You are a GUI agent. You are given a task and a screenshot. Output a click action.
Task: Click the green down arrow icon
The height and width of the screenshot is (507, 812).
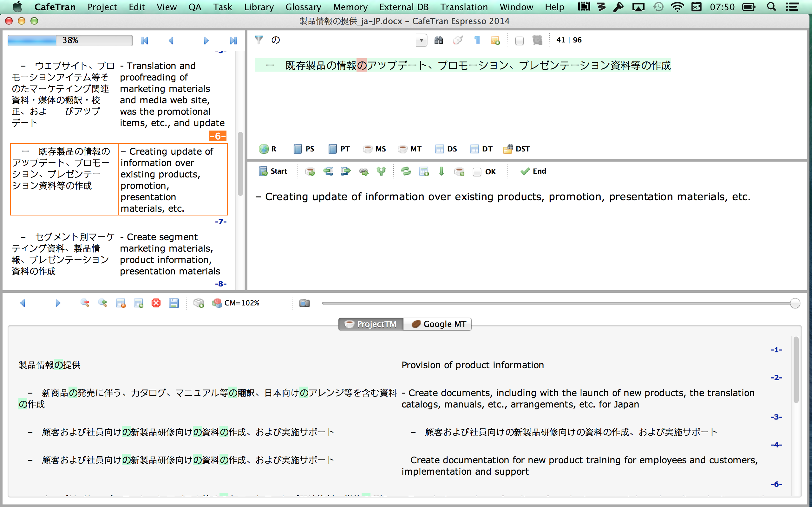(x=441, y=171)
